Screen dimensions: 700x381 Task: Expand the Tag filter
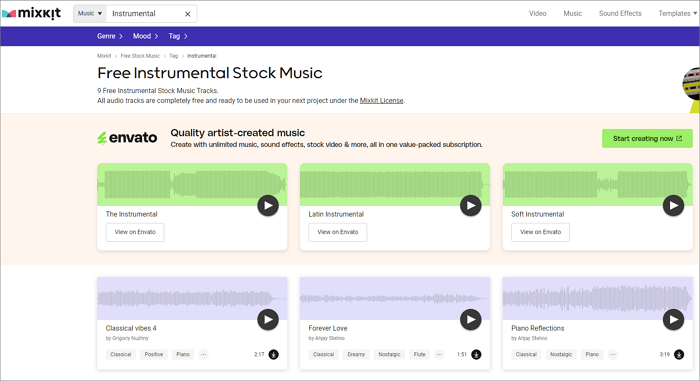(178, 36)
